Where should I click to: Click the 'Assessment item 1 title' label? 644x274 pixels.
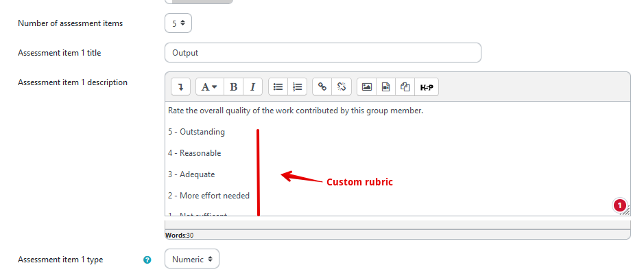pos(60,53)
